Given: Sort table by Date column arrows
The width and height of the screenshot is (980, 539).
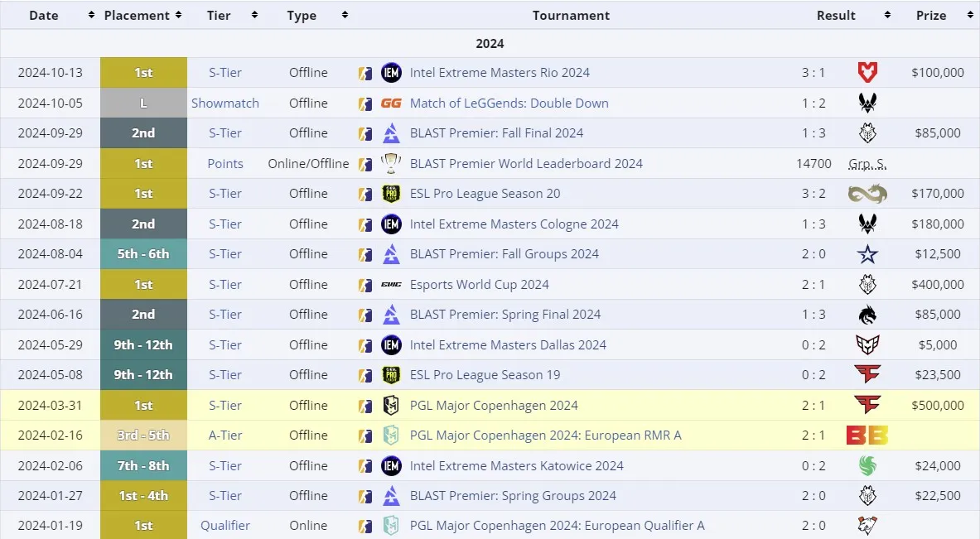Looking at the screenshot, I should [x=91, y=15].
